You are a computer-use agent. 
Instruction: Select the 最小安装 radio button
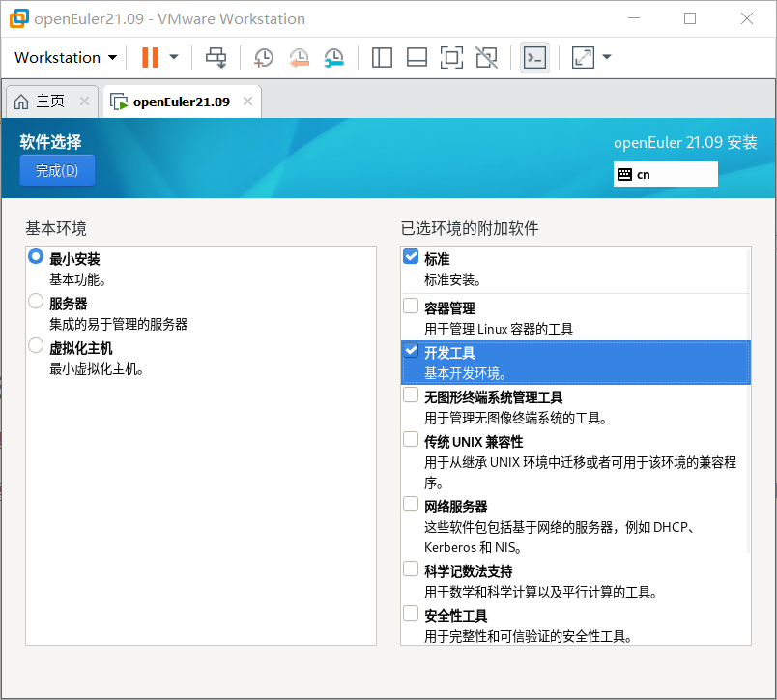36,257
